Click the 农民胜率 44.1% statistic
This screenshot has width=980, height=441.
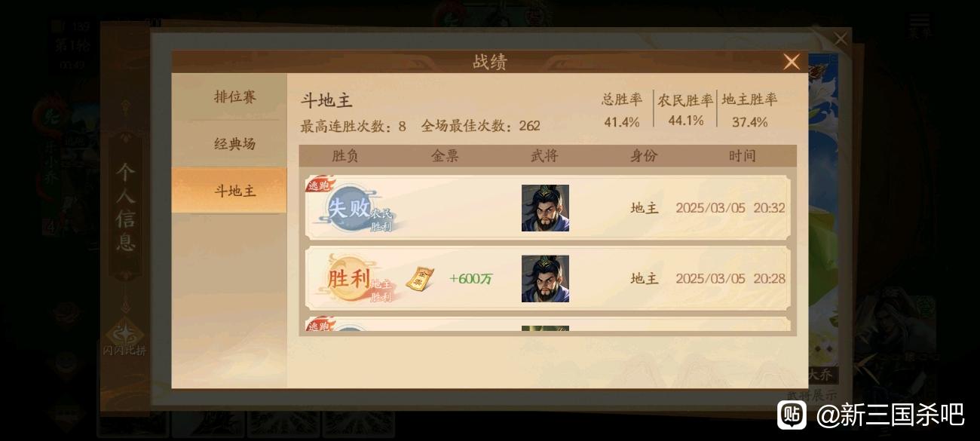pos(685,110)
